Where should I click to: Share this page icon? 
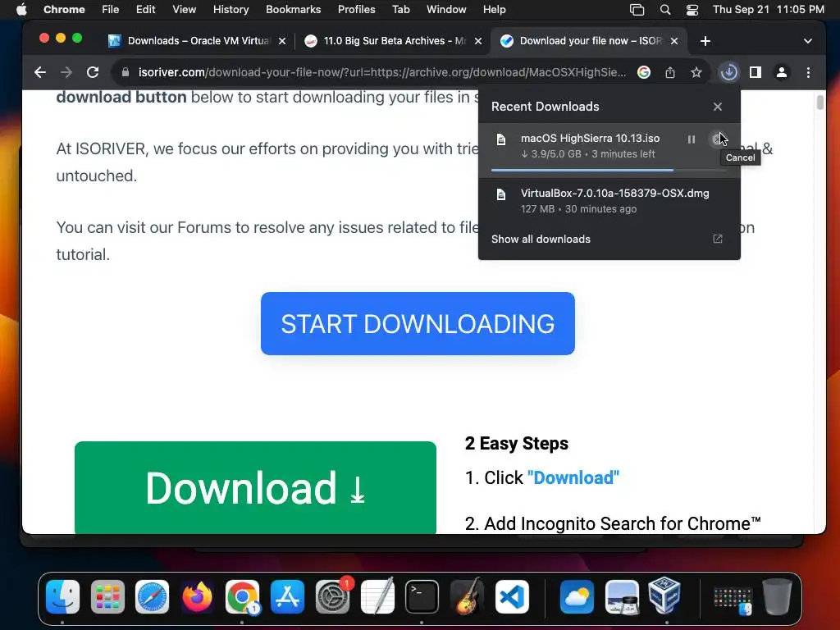pos(670,72)
